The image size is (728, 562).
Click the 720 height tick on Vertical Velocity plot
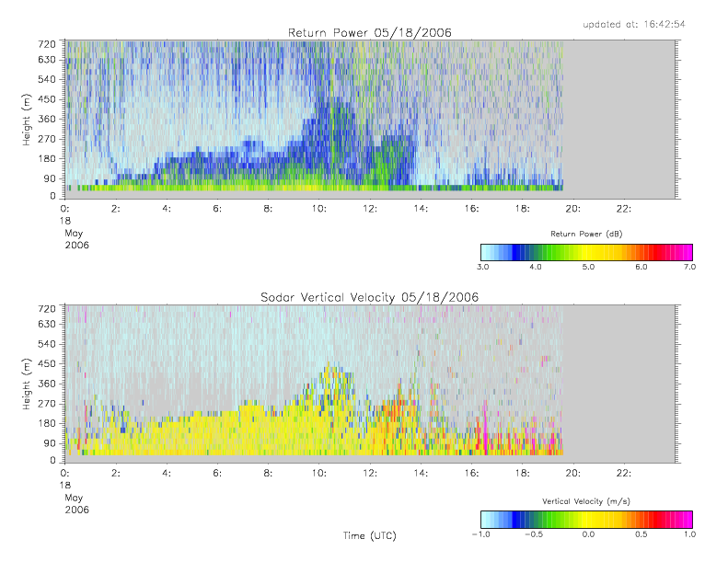47,309
